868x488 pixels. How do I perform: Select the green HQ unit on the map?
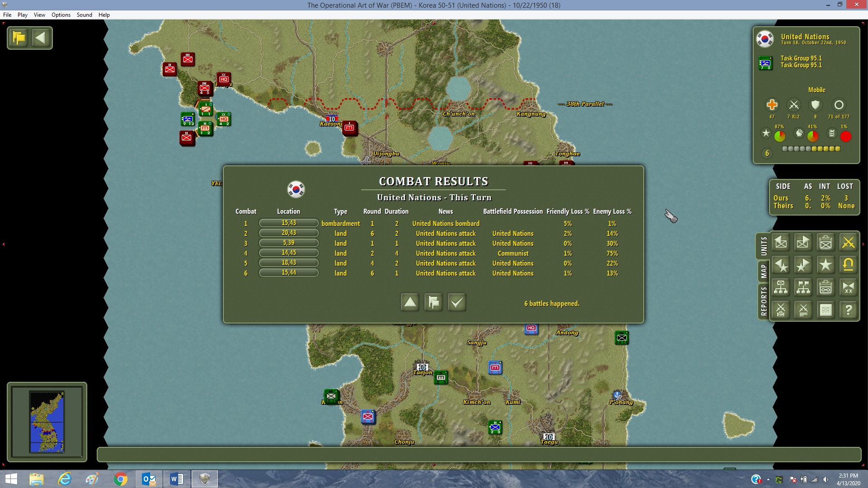224,119
